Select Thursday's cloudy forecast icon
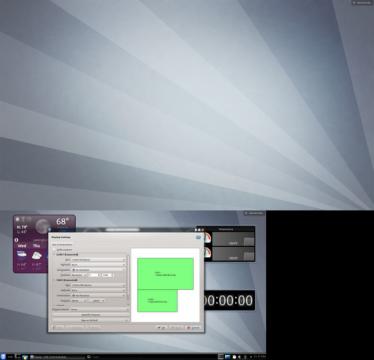This screenshot has height=360, width=374. click(x=36, y=256)
